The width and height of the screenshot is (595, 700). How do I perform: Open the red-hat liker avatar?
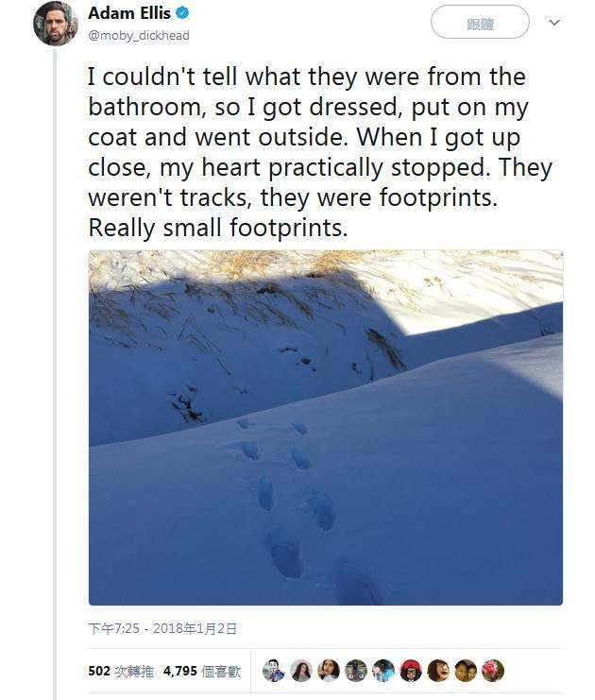click(x=411, y=671)
